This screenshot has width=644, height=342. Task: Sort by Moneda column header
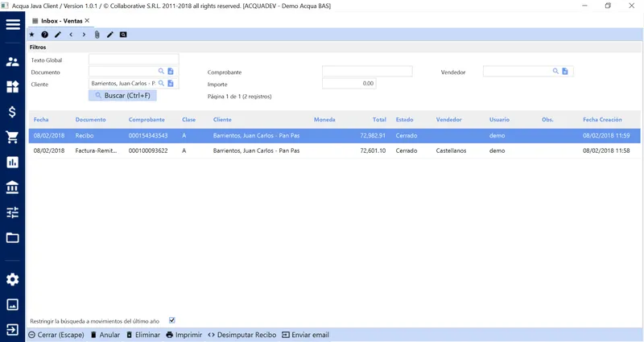point(324,119)
